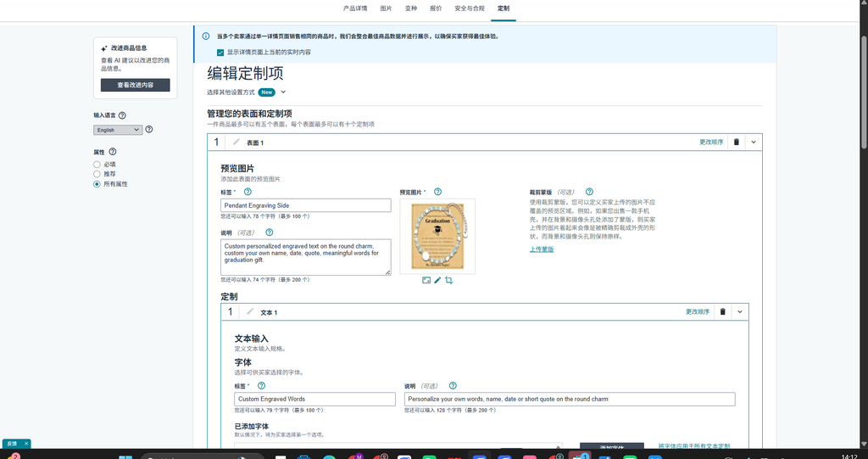Open the 反馈 feedback button
868x459 pixels.
click(12, 444)
